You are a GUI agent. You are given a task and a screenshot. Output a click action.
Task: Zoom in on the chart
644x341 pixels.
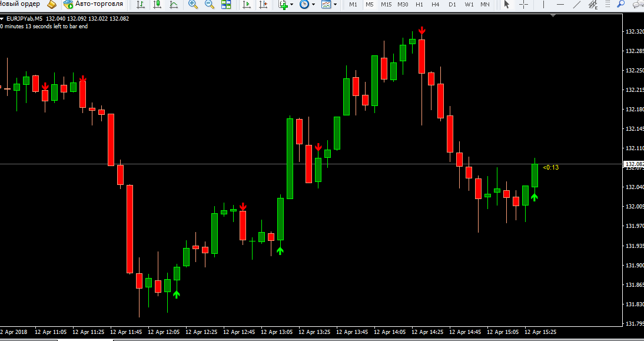coord(192,5)
